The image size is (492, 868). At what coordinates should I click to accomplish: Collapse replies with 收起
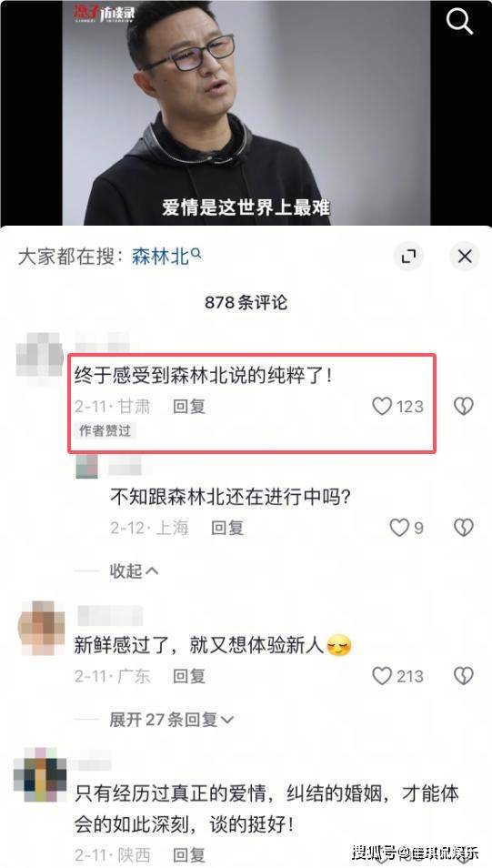pyautogui.click(x=134, y=570)
